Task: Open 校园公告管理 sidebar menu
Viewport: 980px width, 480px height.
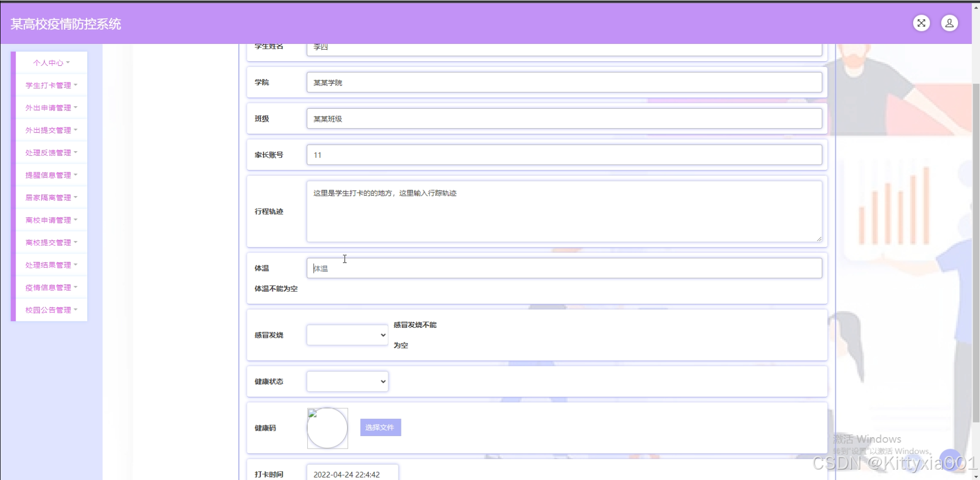Action: [x=51, y=310]
